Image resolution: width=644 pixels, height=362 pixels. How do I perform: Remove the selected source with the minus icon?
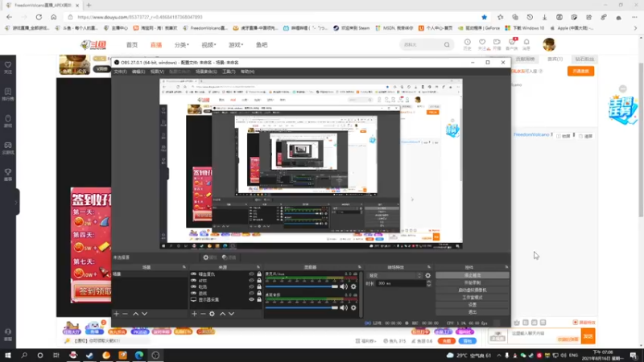click(203, 314)
